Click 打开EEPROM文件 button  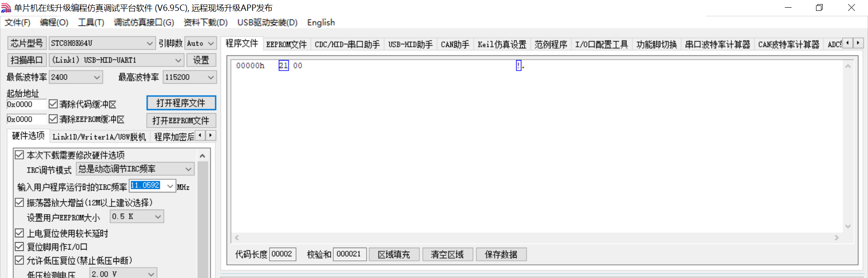tap(181, 120)
